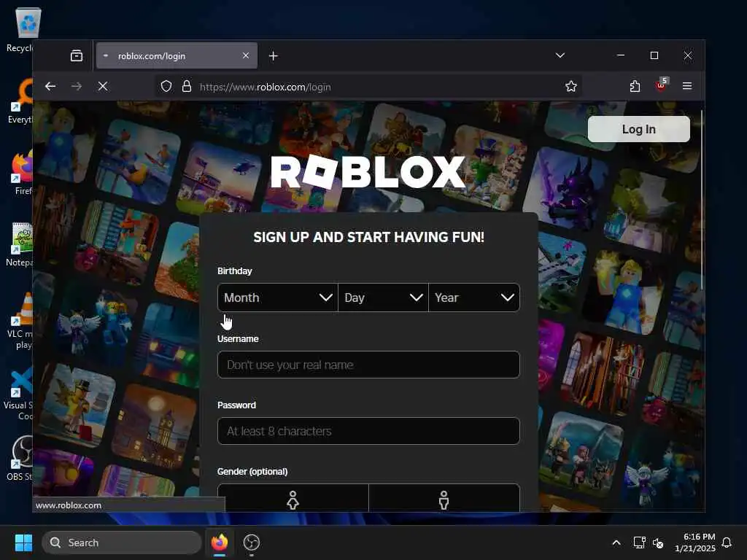The image size is (747, 560).
Task: Show hidden system tray icons
Action: (616, 542)
